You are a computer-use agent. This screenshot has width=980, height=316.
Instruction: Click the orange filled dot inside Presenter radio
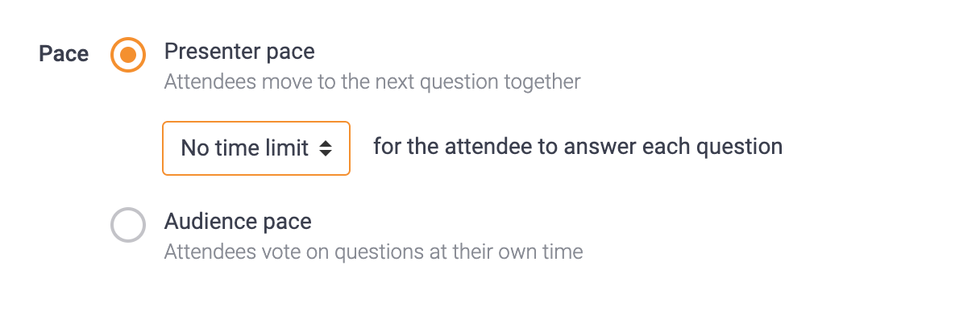[x=127, y=55]
